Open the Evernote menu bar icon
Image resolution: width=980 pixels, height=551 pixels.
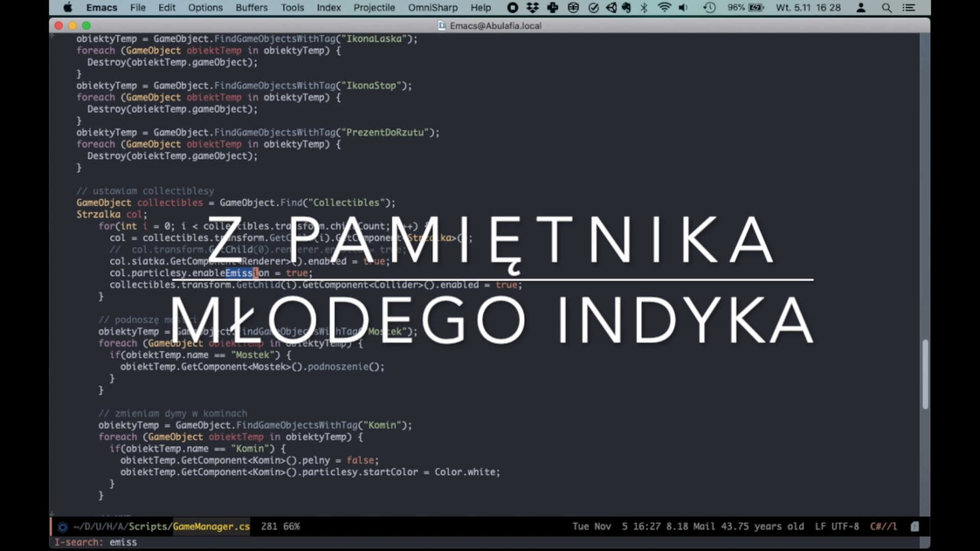click(x=626, y=8)
